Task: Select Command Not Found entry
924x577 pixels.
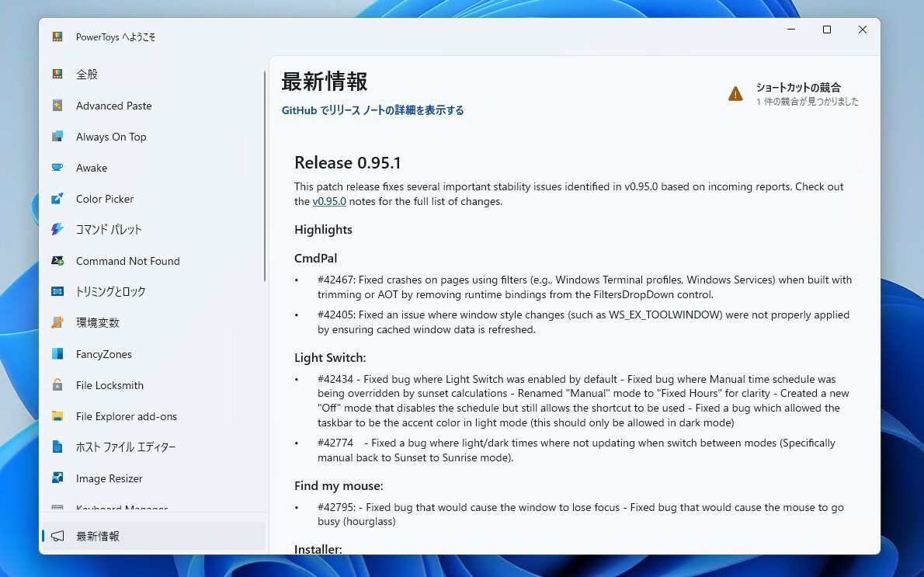Action: [153, 261]
